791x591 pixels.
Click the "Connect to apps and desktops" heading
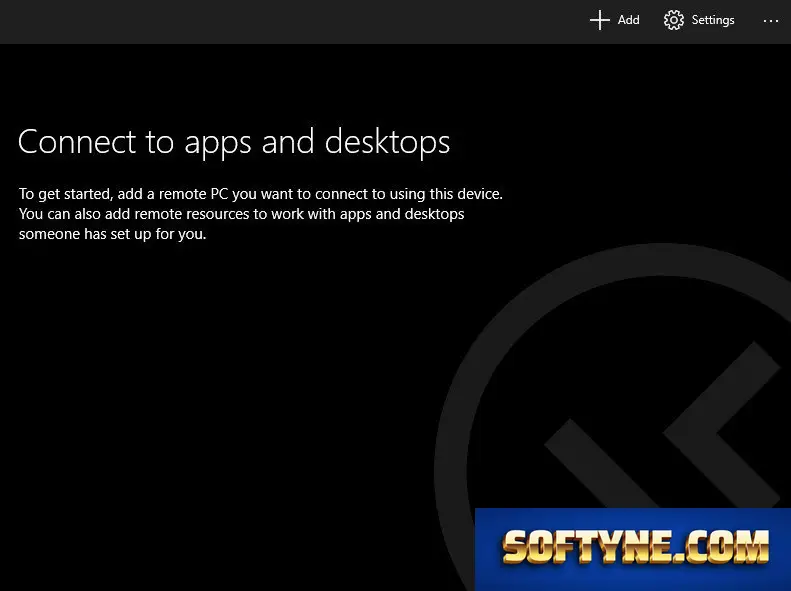click(x=234, y=142)
